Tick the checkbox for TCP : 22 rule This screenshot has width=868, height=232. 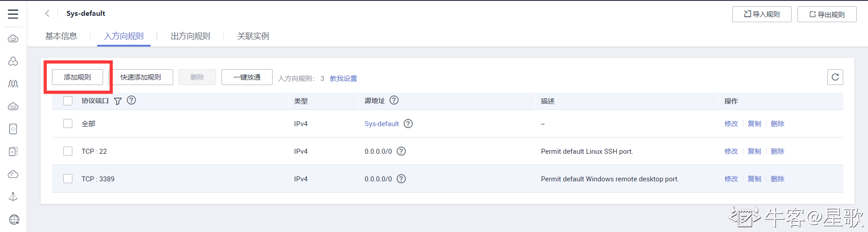coord(68,151)
